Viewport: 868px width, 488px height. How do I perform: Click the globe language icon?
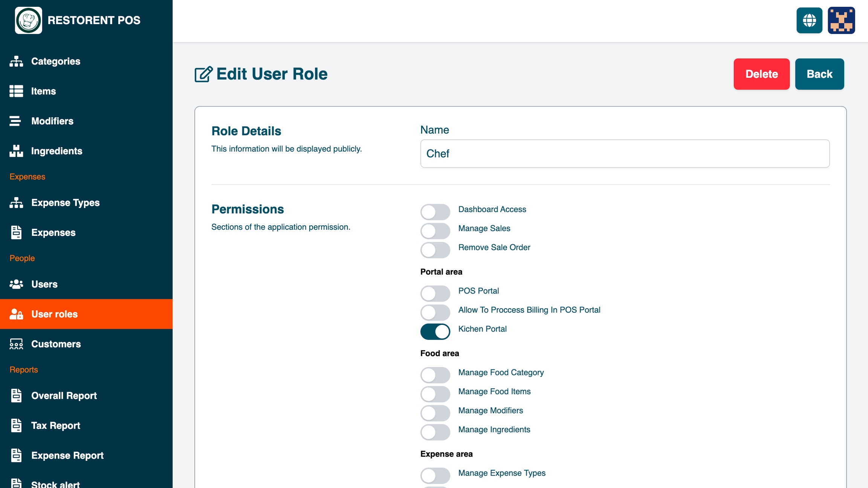(809, 20)
